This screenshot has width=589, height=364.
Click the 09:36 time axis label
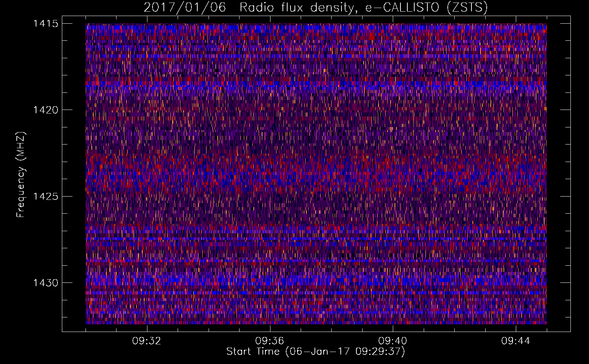(270, 341)
